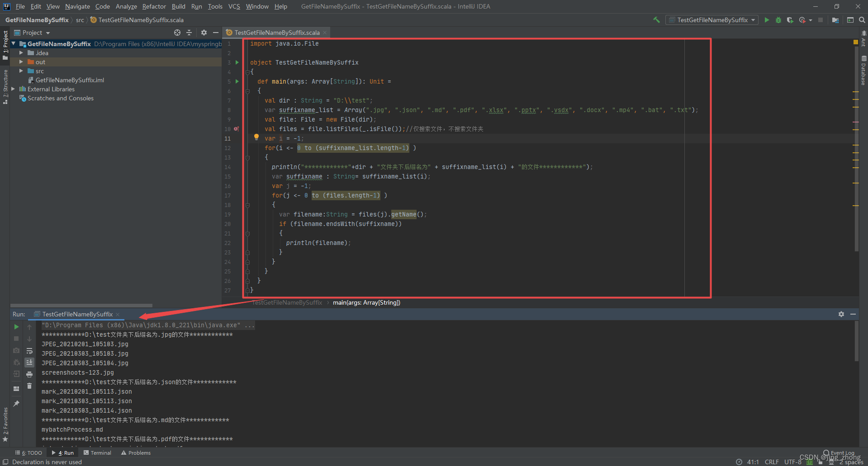
Task: Open the Terminal tool window
Action: [97, 452]
